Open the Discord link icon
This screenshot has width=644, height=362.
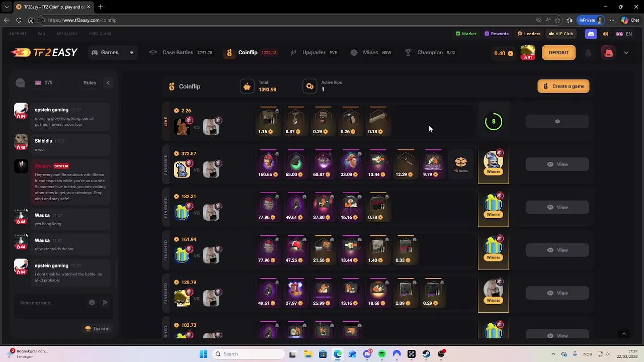click(591, 34)
